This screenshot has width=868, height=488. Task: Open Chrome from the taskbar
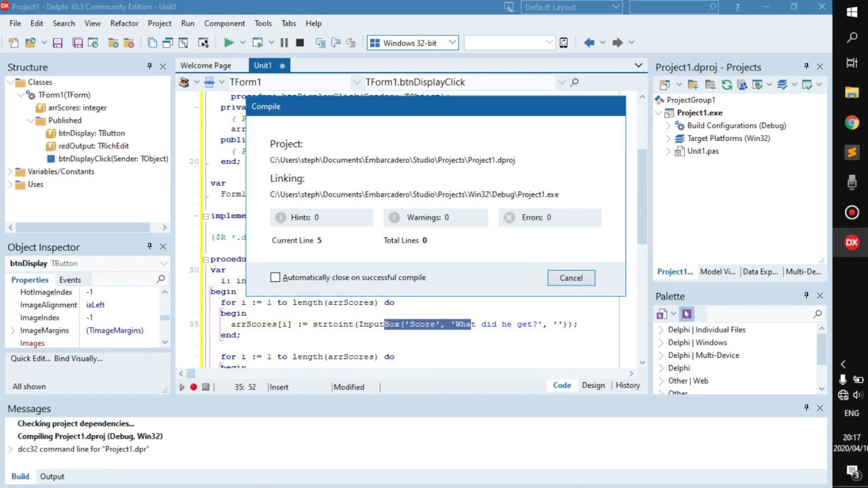(x=852, y=123)
